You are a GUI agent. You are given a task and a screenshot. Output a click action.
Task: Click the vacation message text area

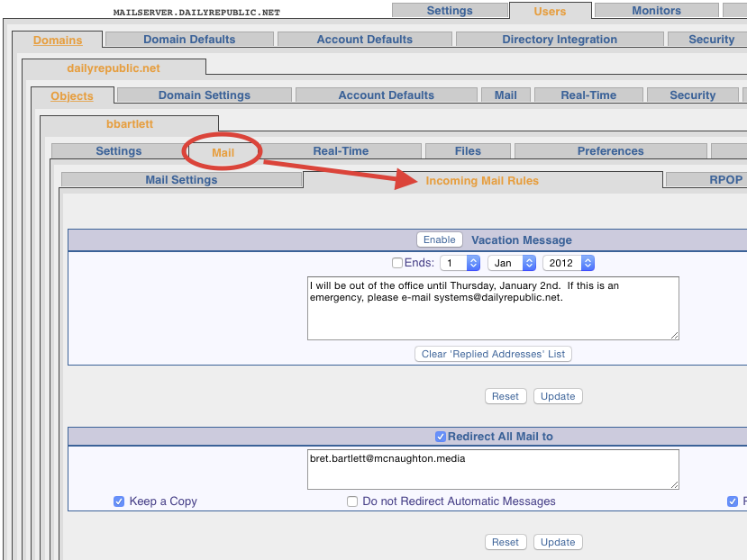click(492, 308)
